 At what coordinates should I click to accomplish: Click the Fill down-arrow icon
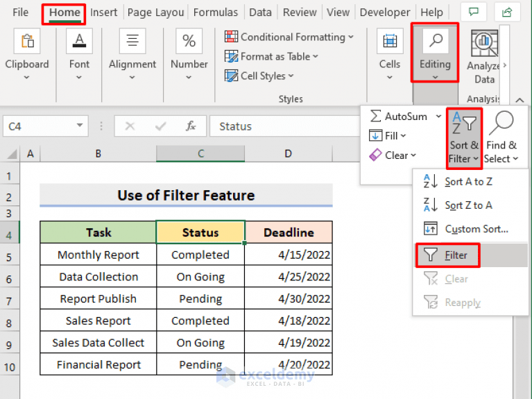(375, 136)
